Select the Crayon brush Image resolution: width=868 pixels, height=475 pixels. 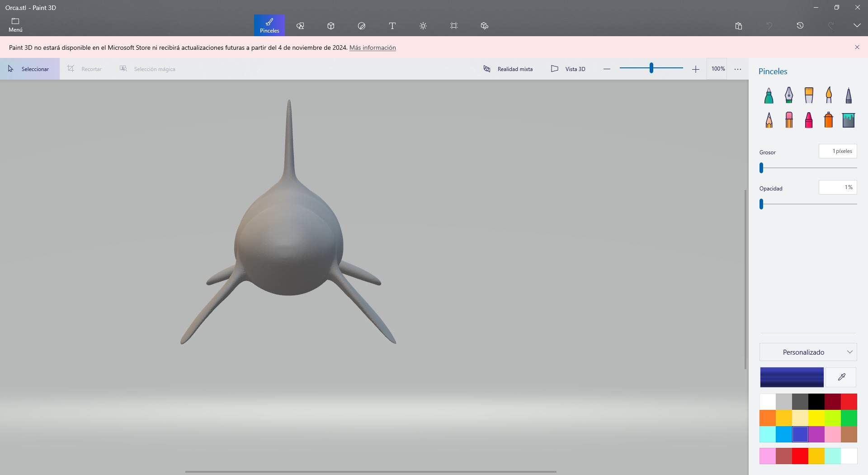(809, 120)
